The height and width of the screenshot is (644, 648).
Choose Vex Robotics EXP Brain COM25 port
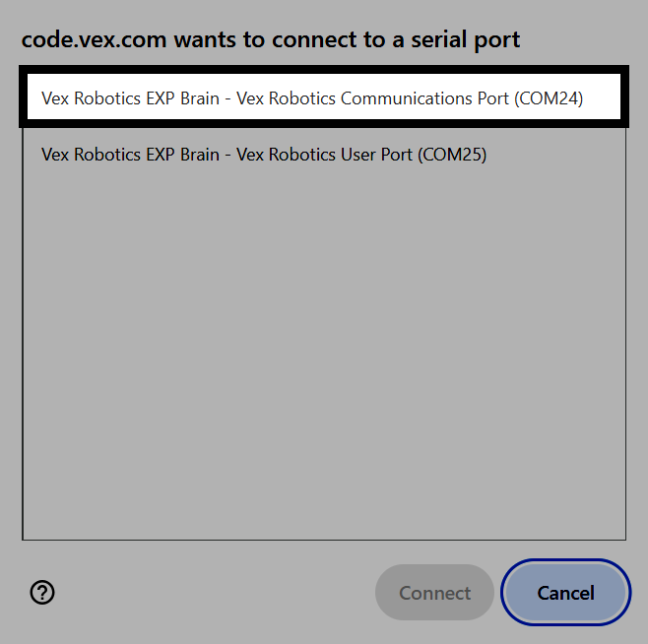coord(324,155)
